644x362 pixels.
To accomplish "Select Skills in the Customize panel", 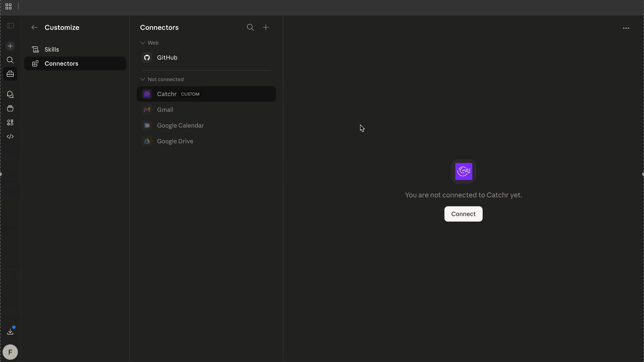I will click(x=52, y=49).
